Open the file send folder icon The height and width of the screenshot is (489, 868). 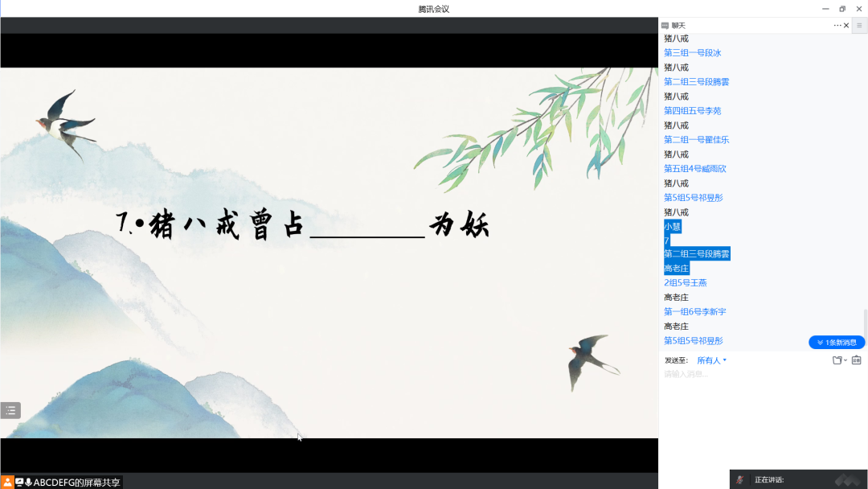click(837, 360)
